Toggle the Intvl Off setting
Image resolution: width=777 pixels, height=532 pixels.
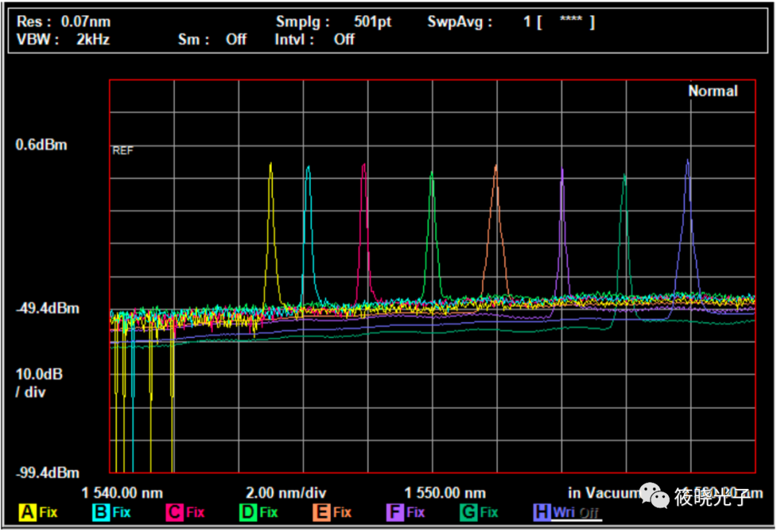tap(344, 40)
